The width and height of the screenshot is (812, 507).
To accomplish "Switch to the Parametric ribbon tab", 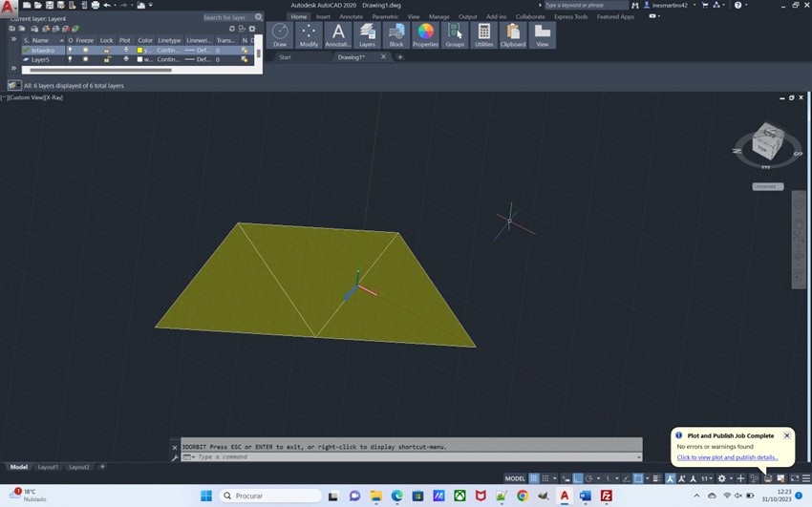I will [385, 16].
